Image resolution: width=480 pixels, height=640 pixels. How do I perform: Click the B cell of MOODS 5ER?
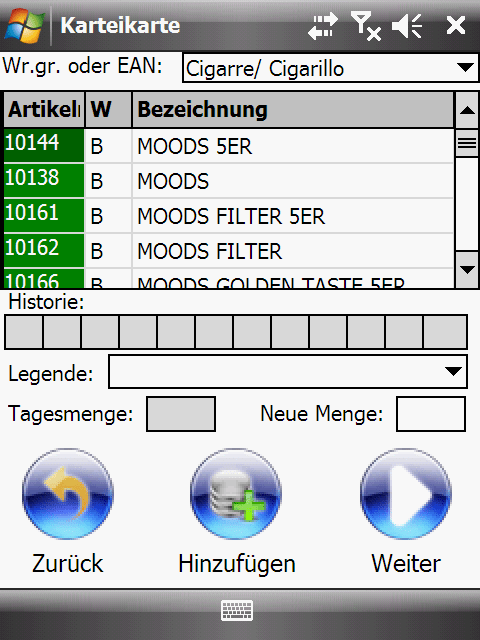[x=108, y=146]
